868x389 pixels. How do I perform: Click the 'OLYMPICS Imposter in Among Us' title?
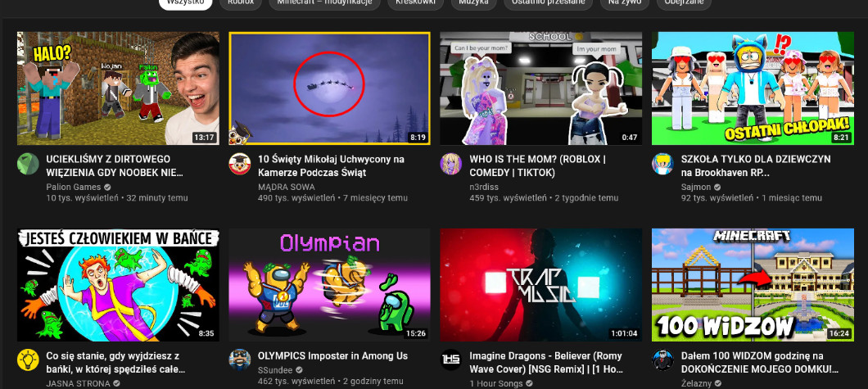(332, 356)
